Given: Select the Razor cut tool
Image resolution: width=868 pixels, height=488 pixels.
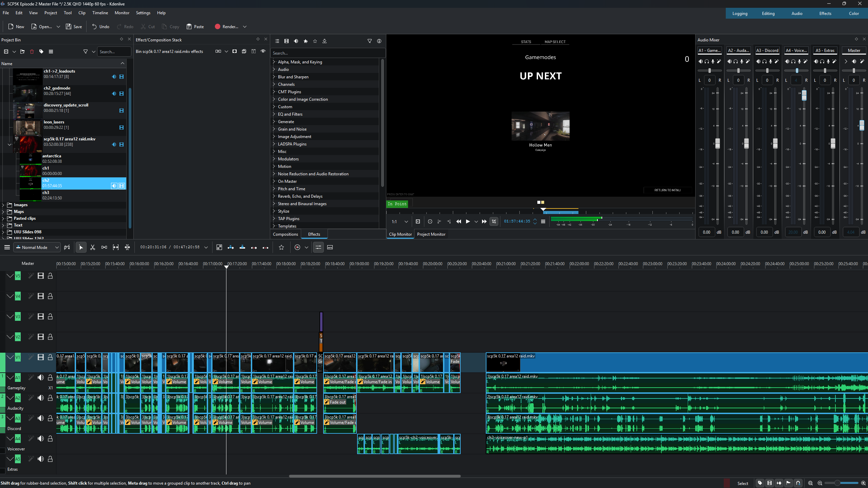Looking at the screenshot, I should click(93, 247).
